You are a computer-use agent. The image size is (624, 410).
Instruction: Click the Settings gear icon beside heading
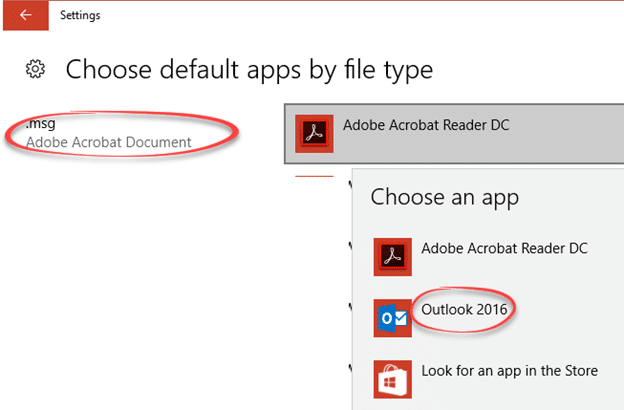tap(36, 69)
